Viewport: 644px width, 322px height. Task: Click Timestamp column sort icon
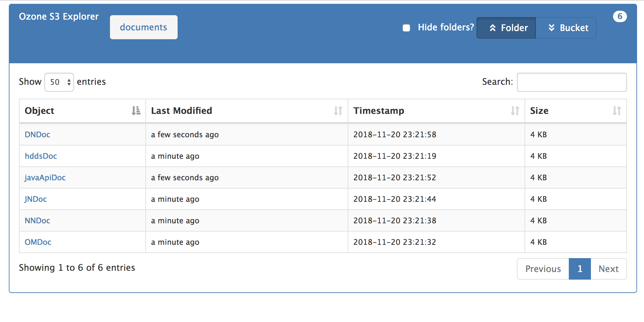[515, 111]
